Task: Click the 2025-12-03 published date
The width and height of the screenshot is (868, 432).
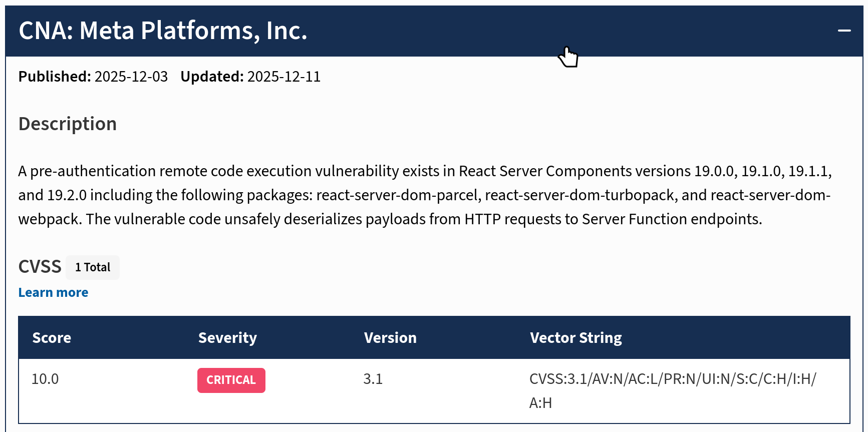Action: point(131,77)
